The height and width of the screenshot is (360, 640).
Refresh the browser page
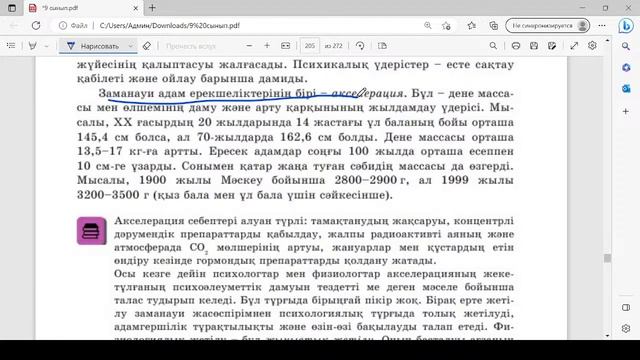[36, 25]
